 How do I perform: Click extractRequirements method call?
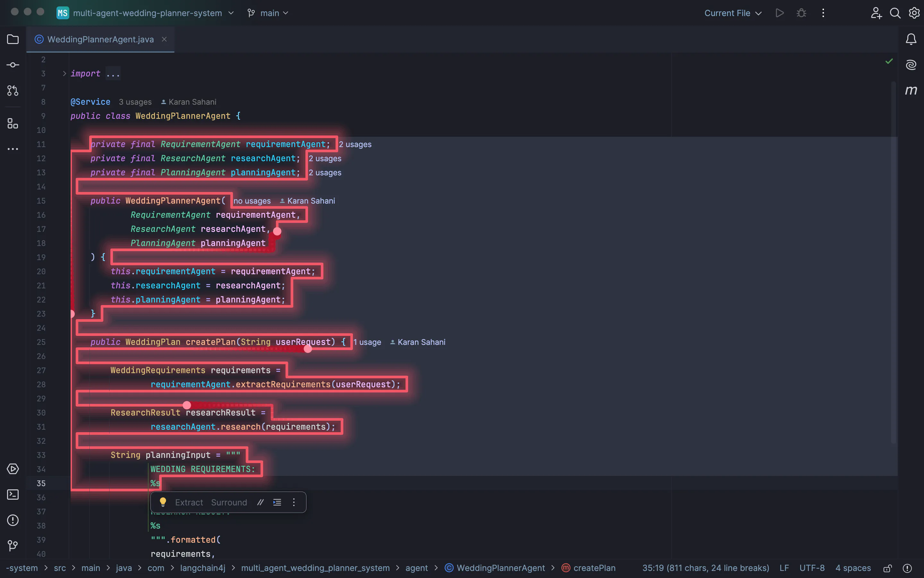click(x=283, y=385)
